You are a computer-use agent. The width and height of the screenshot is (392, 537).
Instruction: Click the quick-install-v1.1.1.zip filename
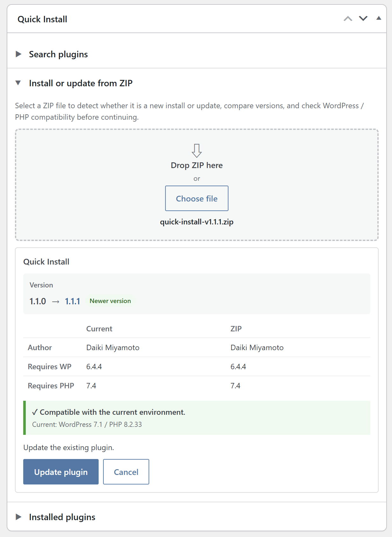click(x=197, y=222)
